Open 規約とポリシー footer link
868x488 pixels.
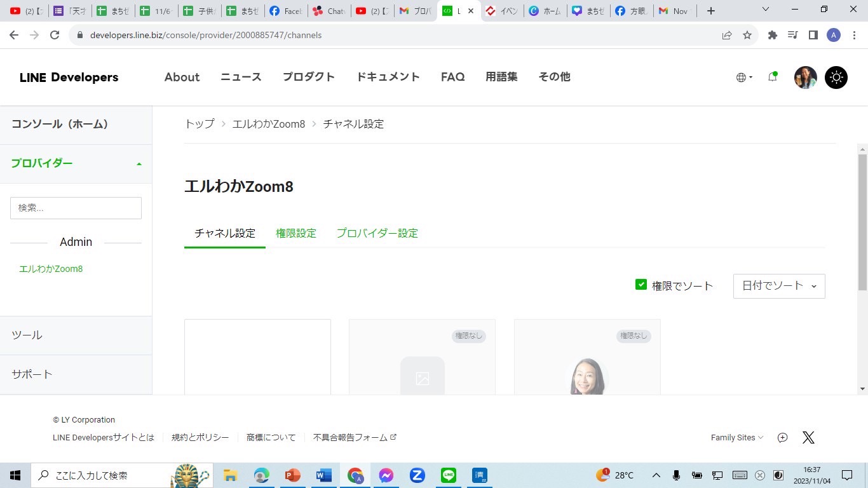pyautogui.click(x=200, y=437)
